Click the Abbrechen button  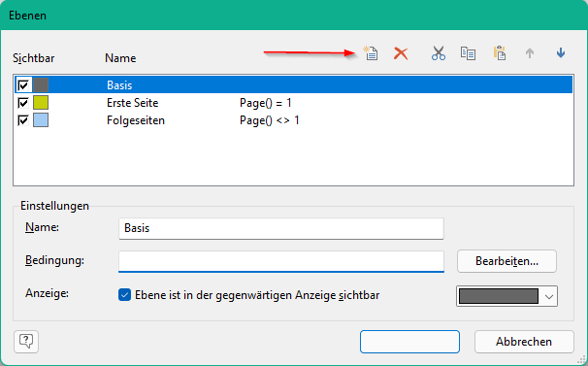coord(524,342)
